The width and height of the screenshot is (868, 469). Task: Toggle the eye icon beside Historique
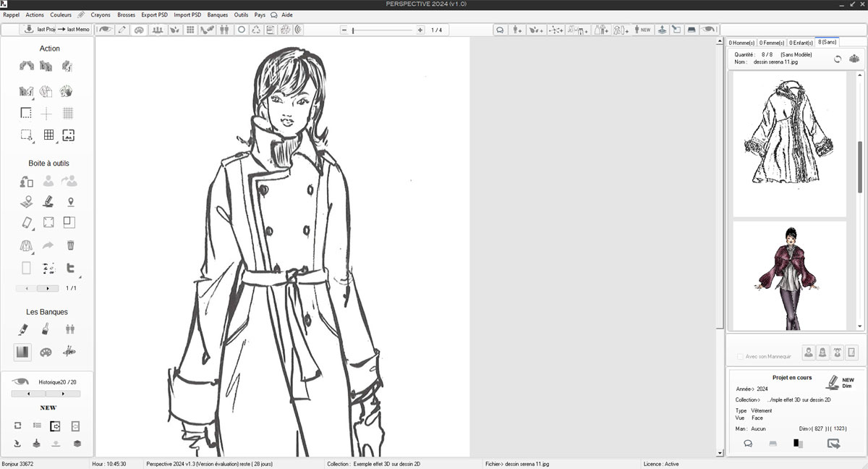pyautogui.click(x=20, y=381)
